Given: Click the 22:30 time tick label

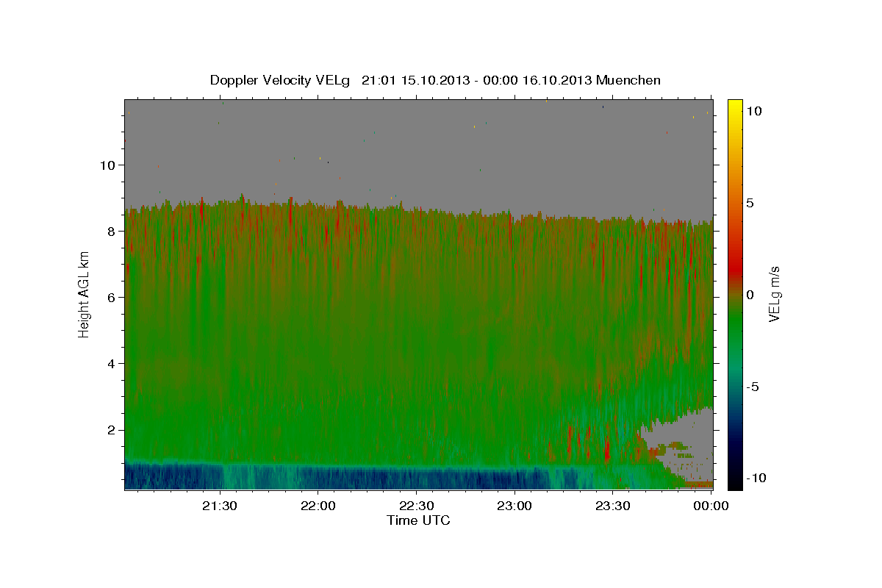Looking at the screenshot, I should click(416, 506).
